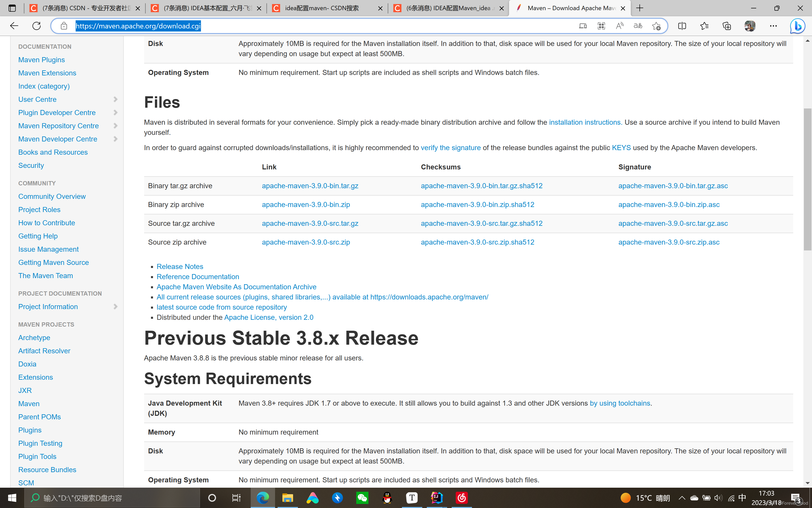Open weather widget 15°C 晴朗
Screen dimensions: 812x508
pos(645,498)
